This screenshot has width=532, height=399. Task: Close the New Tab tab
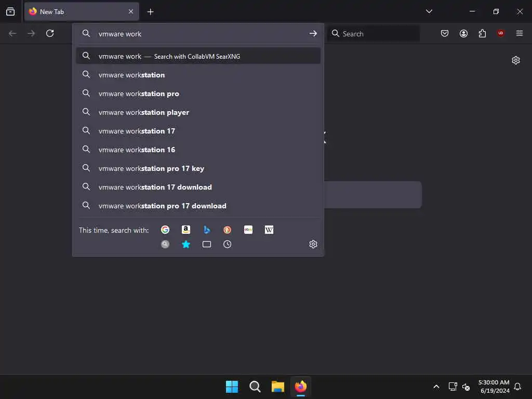[131, 11]
